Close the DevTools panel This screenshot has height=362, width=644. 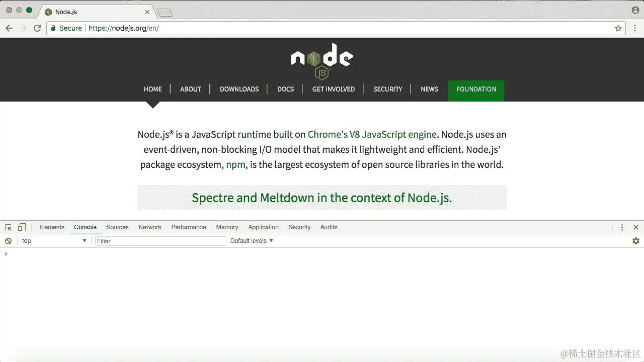(636, 227)
